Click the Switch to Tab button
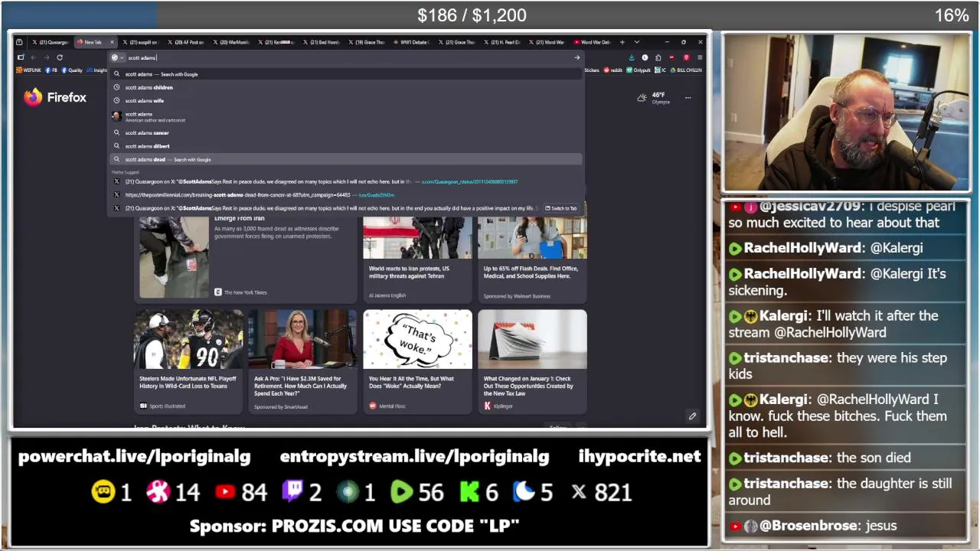 561,208
